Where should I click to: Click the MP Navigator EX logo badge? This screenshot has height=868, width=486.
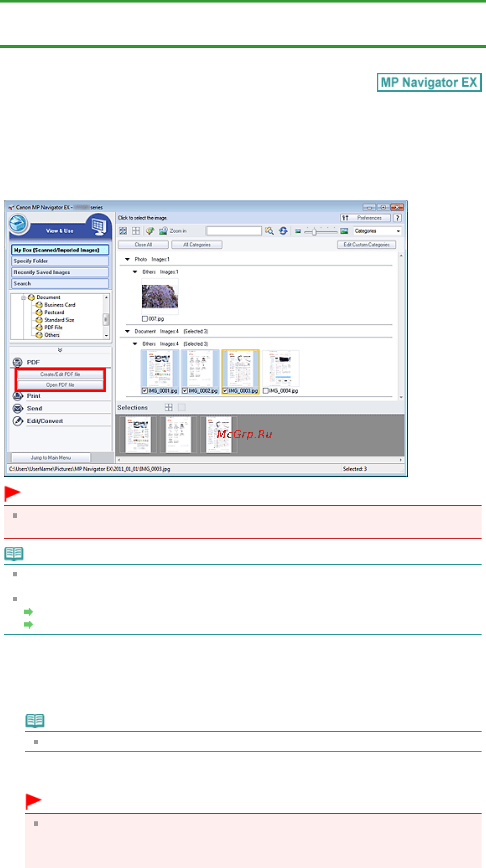pyautogui.click(x=429, y=82)
